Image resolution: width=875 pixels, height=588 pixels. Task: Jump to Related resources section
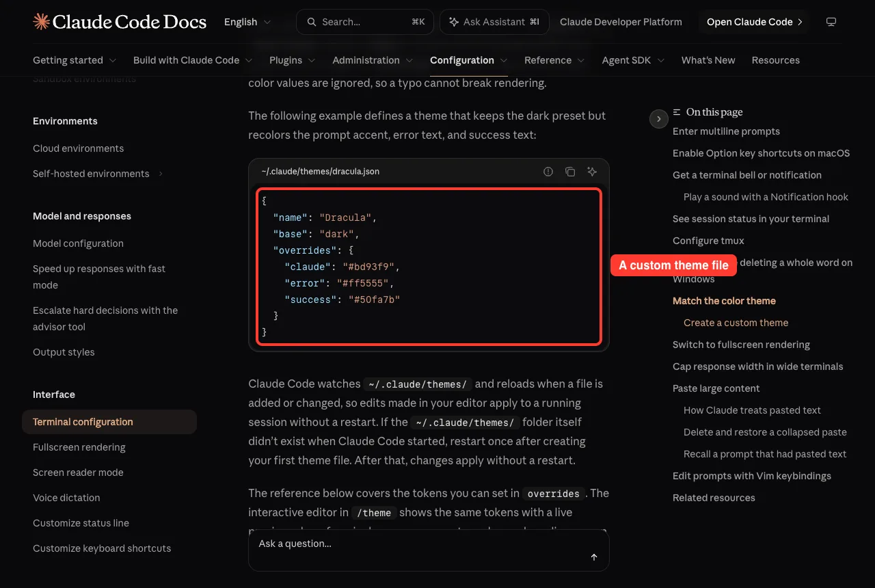(x=714, y=498)
